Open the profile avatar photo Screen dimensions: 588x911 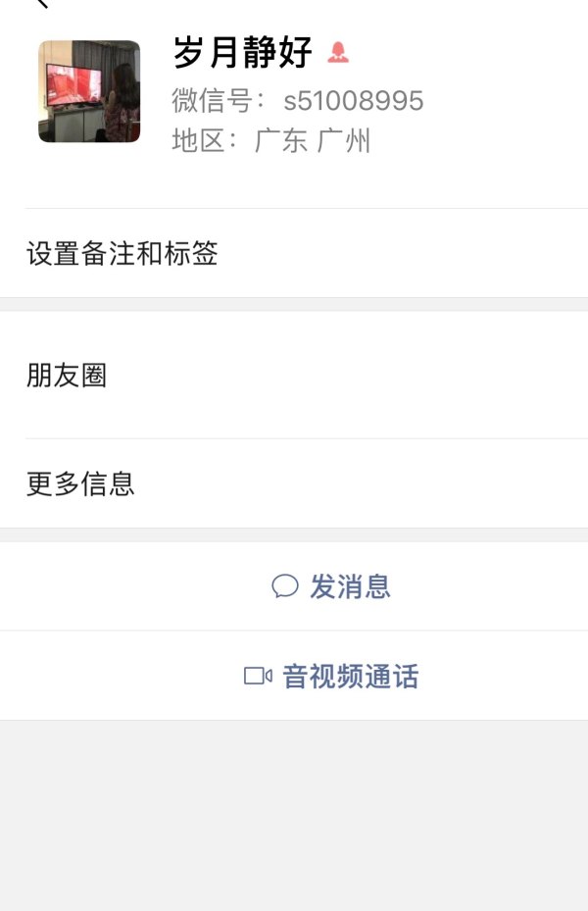point(89,91)
